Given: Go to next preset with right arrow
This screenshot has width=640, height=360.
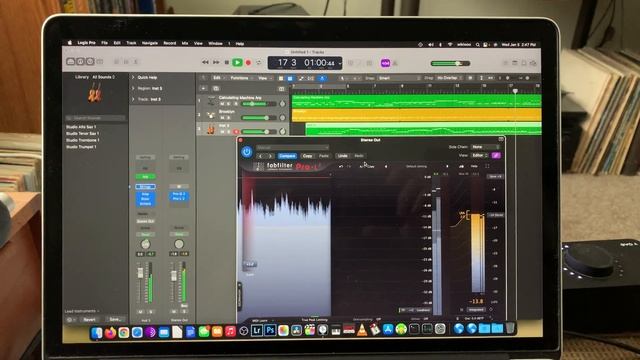Looking at the screenshot, I should (270, 156).
